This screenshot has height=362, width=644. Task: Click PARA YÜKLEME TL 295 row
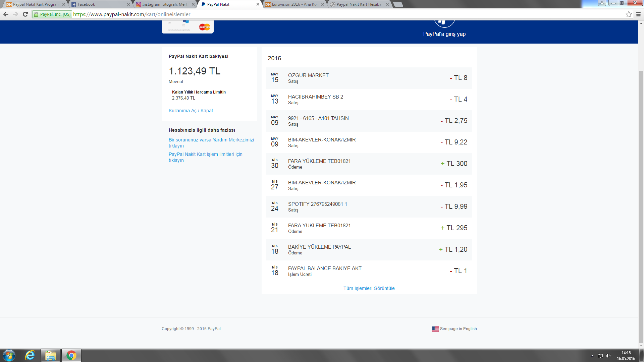369,228
